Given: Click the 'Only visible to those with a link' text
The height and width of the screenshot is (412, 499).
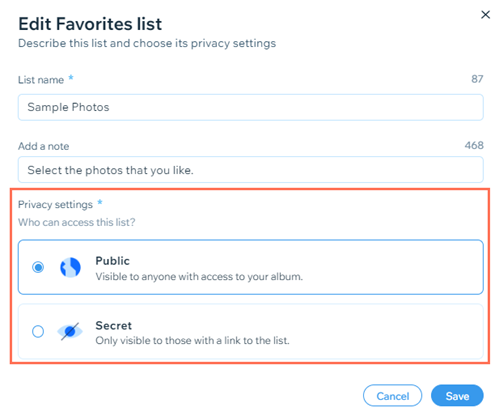Looking at the screenshot, I should pos(192,341).
